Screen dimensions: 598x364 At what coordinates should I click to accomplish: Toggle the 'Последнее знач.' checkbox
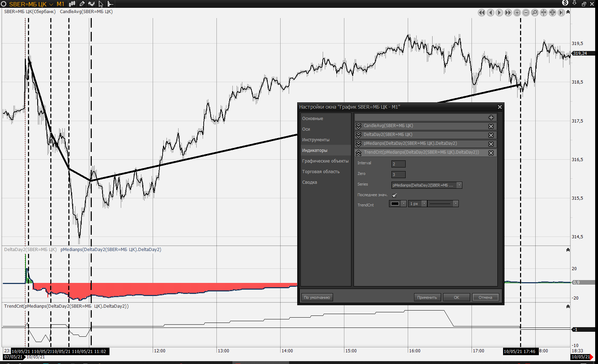tap(394, 195)
